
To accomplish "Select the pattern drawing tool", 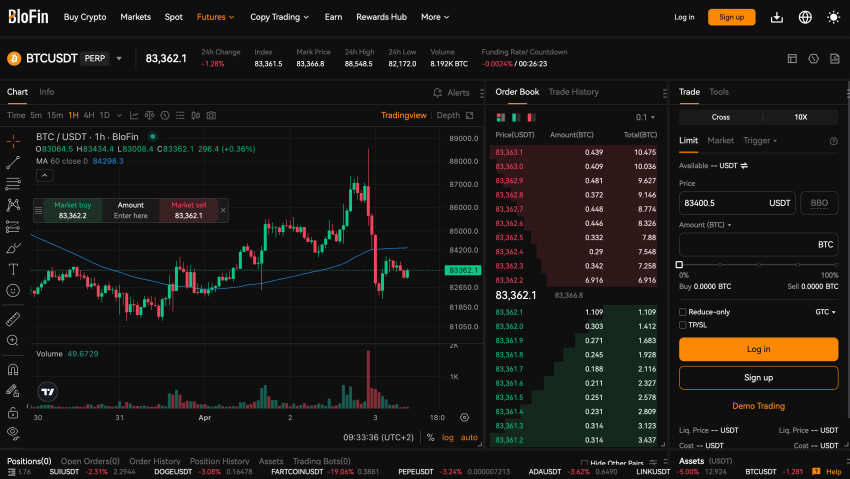I will click(x=13, y=205).
